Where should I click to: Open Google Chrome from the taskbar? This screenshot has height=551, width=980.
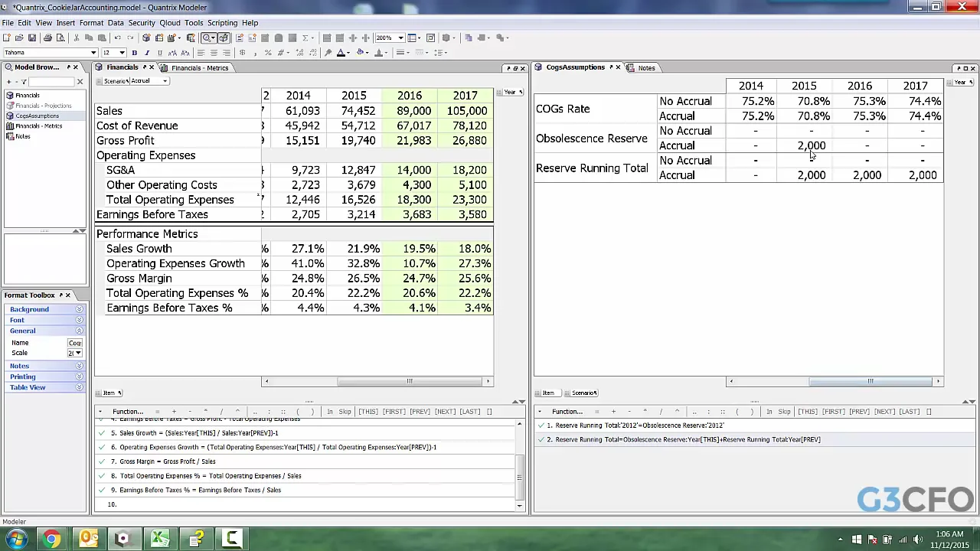(51, 540)
